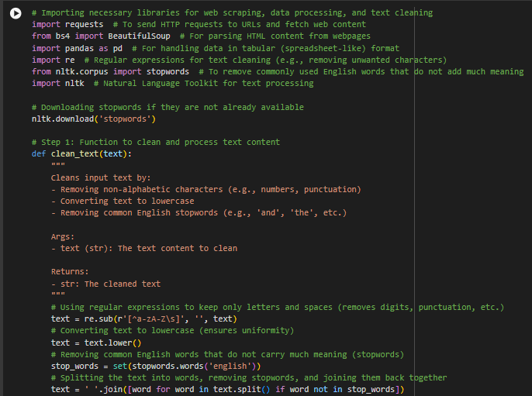Click the 'Returns:' docstring heading
Image resolution: width=532 pixels, height=396 pixels.
[70, 271]
